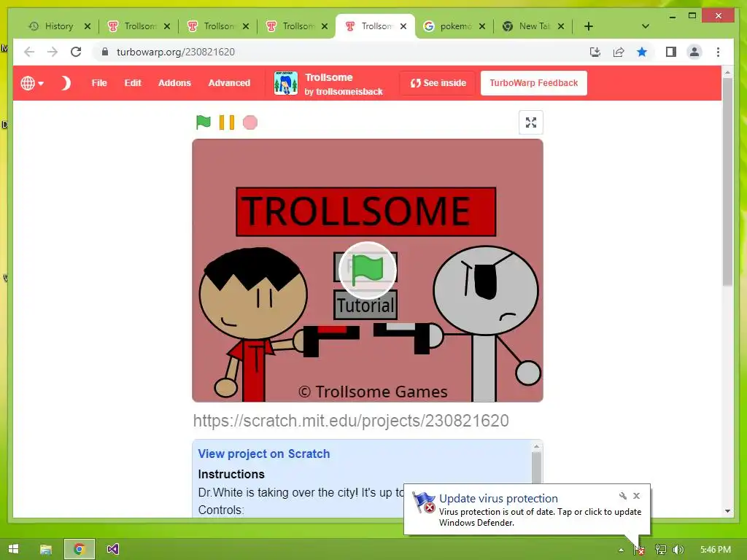Click the Chrome taskbar icon
747x560 pixels.
79,549
